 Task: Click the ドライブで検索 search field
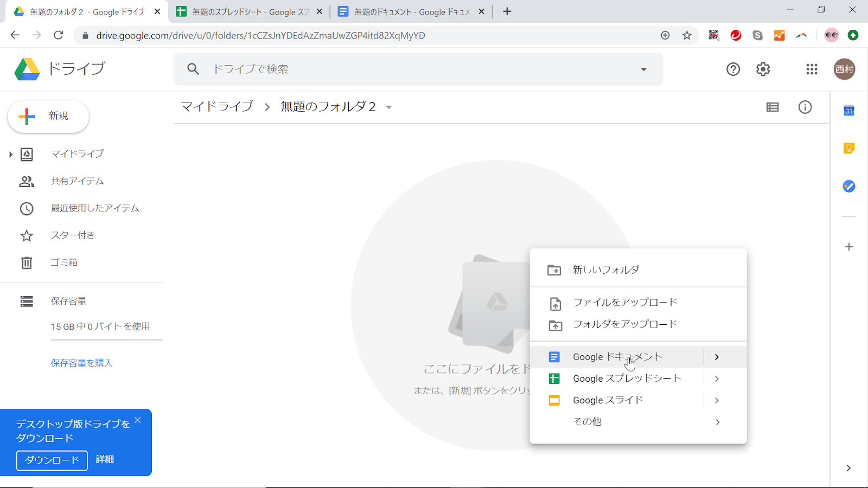coord(418,69)
